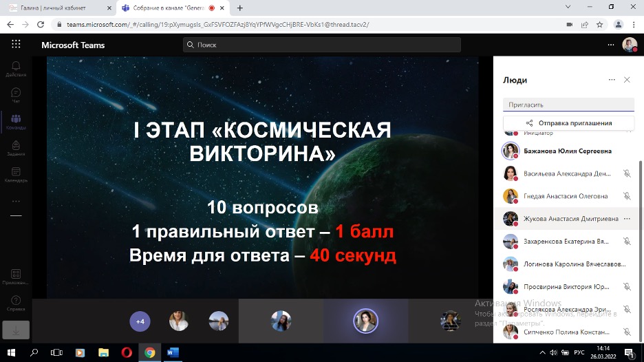This screenshot has height=362, width=644.
Task: Click muted mic icon beside Гнедая Анастасия
Action: pyautogui.click(x=626, y=196)
